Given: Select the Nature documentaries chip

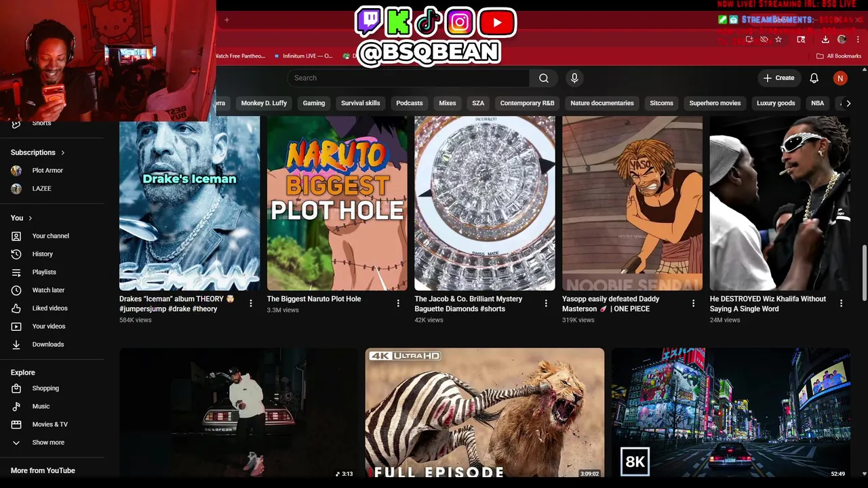Looking at the screenshot, I should (x=602, y=103).
